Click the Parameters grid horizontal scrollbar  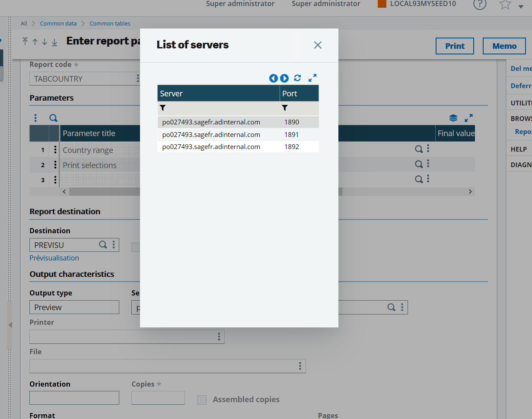click(x=104, y=191)
